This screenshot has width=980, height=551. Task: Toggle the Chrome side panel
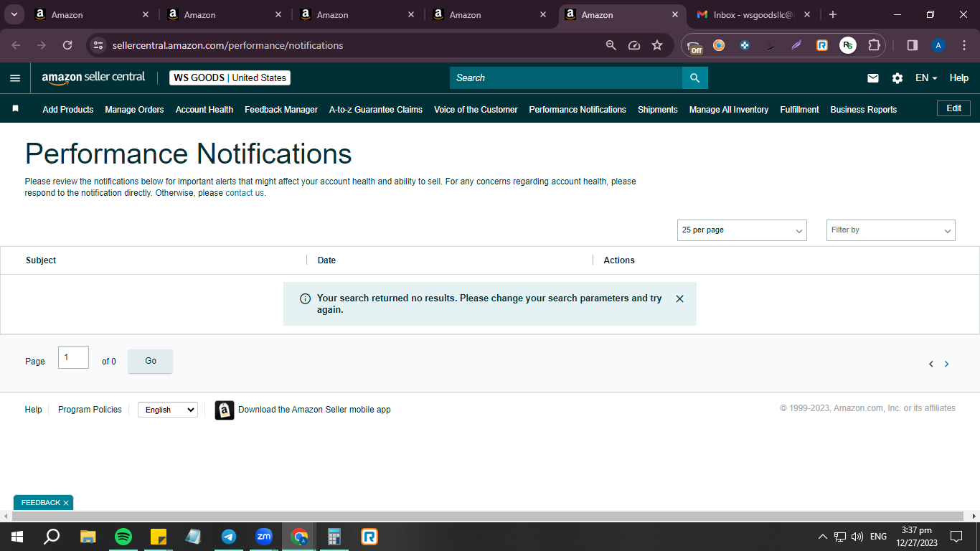tap(913, 45)
